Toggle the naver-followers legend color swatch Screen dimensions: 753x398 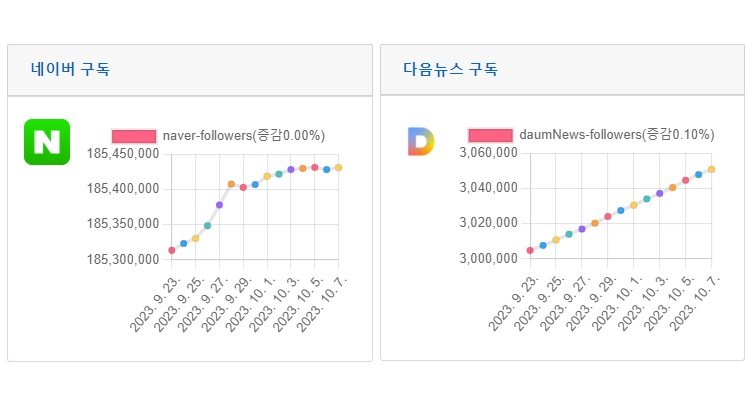[x=134, y=136]
